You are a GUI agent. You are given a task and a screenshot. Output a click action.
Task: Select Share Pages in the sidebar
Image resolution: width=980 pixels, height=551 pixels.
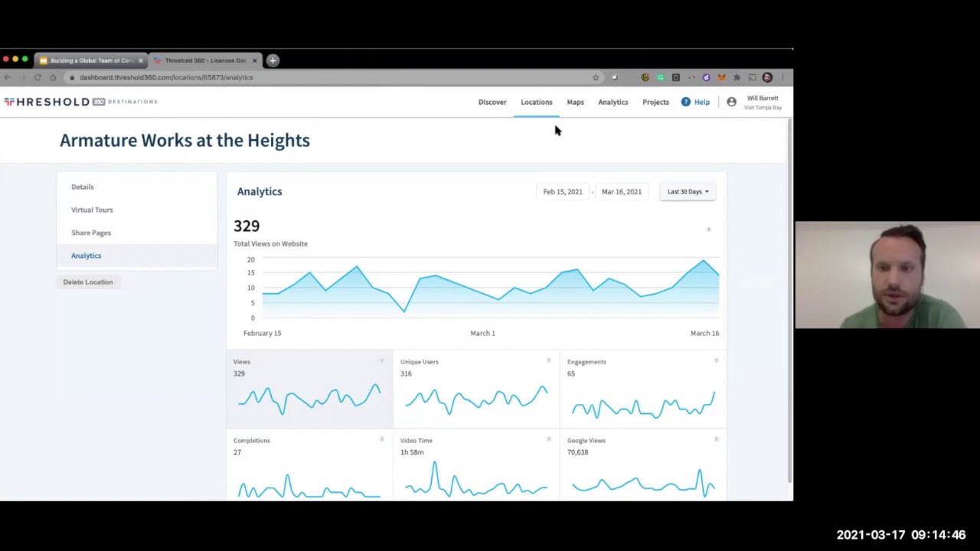coord(91,233)
